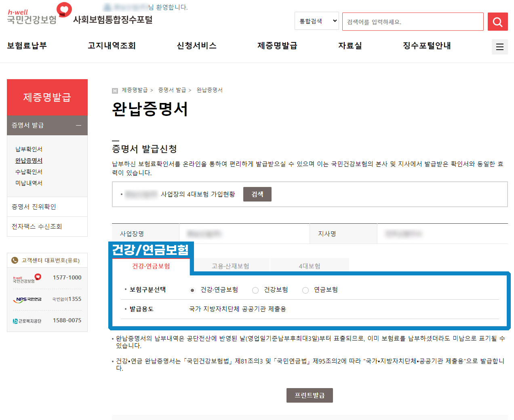Image resolution: width=514 pixels, height=420 pixels.
Task: Click the 프린트발급 button
Action: (310, 395)
